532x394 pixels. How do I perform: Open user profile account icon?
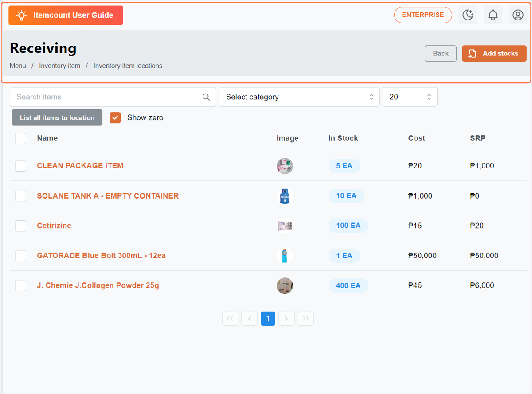click(x=518, y=15)
